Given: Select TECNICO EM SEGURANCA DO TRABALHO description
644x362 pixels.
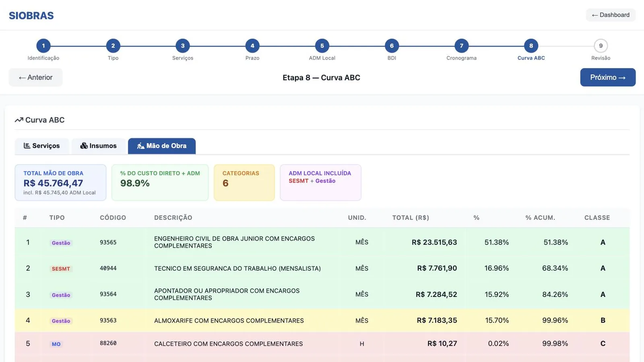Looking at the screenshot, I should [237, 268].
